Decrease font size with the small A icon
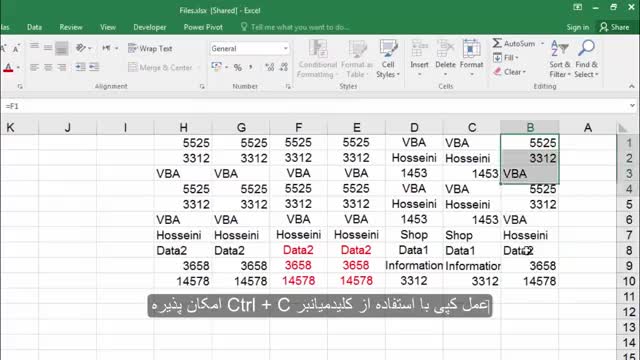The height and width of the screenshot is (360, 640). pos(16,49)
